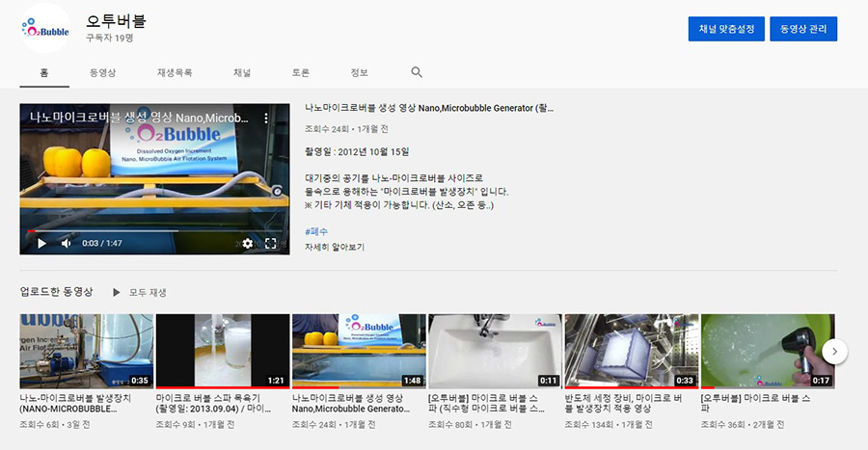Click play-all triangle icon beside 모두 재생

click(x=117, y=292)
